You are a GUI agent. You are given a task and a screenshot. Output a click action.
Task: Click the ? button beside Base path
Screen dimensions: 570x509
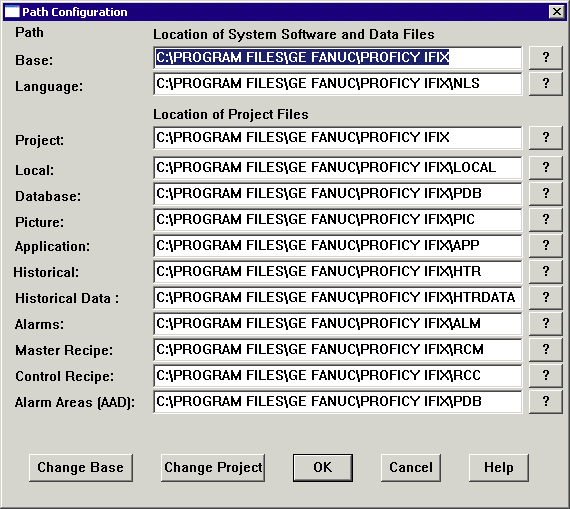pyautogui.click(x=546, y=57)
